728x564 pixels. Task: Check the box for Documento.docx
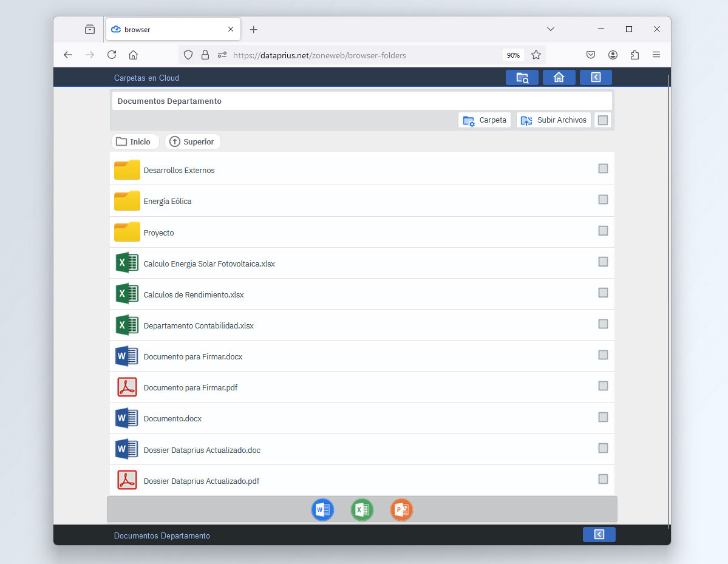tap(603, 417)
